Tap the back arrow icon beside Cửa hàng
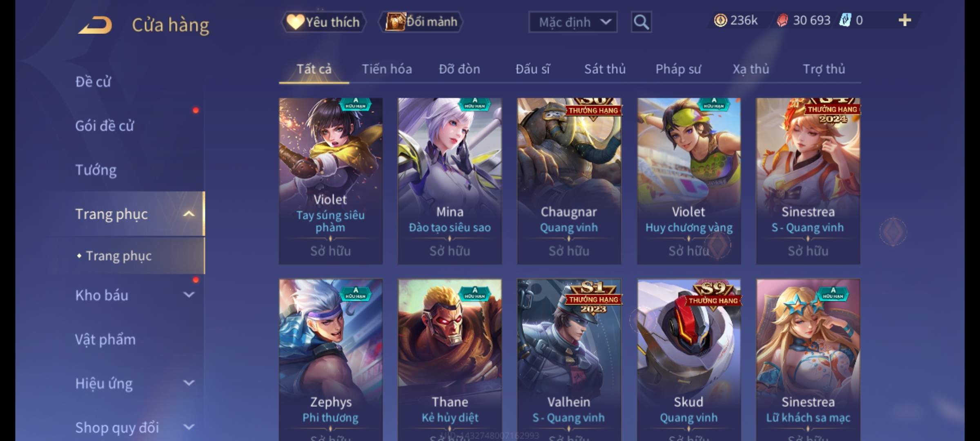Image resolution: width=980 pixels, height=441 pixels. coord(96,25)
